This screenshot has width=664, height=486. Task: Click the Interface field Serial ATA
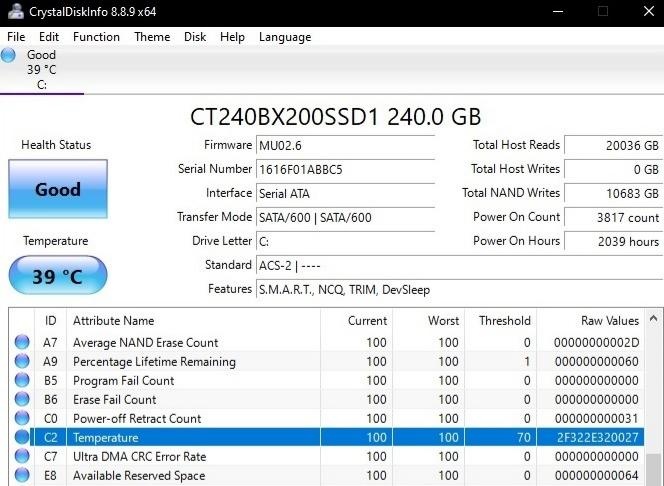[345, 193]
